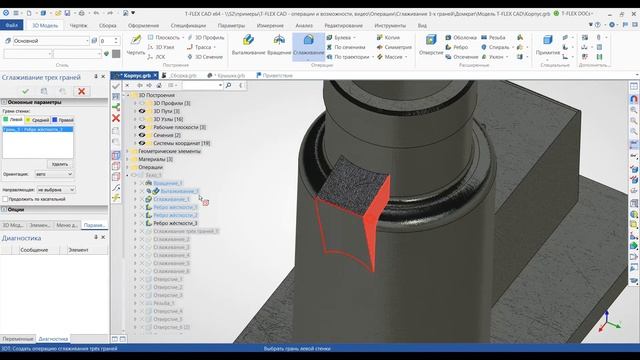Expand the Операции tree node
The height and width of the screenshot is (360, 640).
pos(127,167)
